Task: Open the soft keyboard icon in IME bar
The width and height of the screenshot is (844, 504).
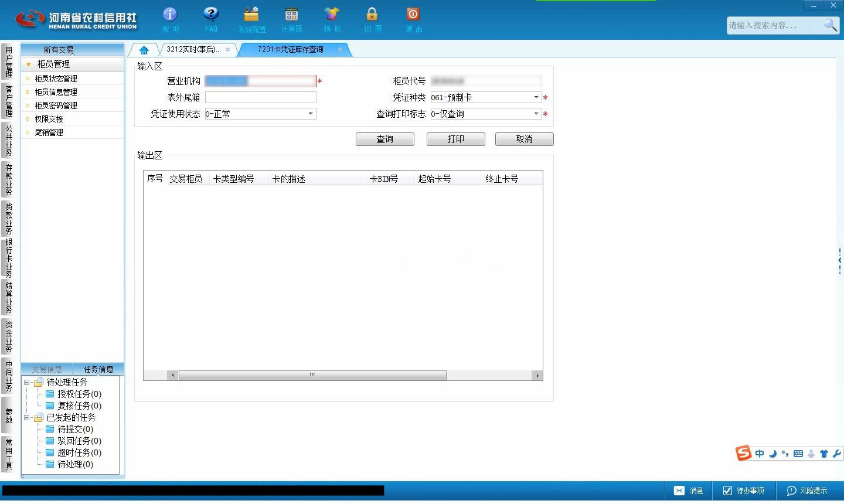Action: (798, 454)
